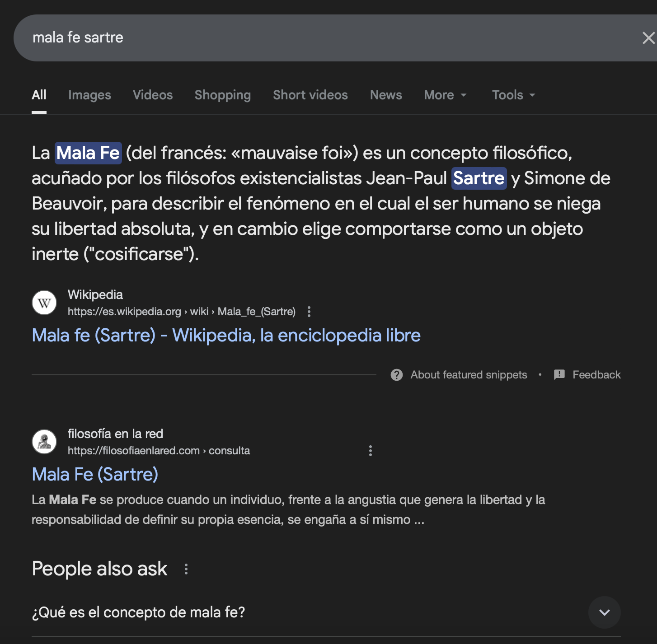Switch to the Videos tab

coord(153,95)
